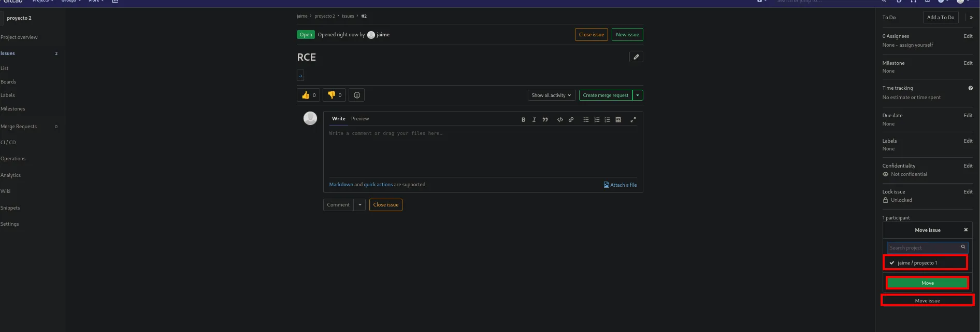980x332 pixels.
Task: Add a numbered list to comment
Action: [x=597, y=120]
